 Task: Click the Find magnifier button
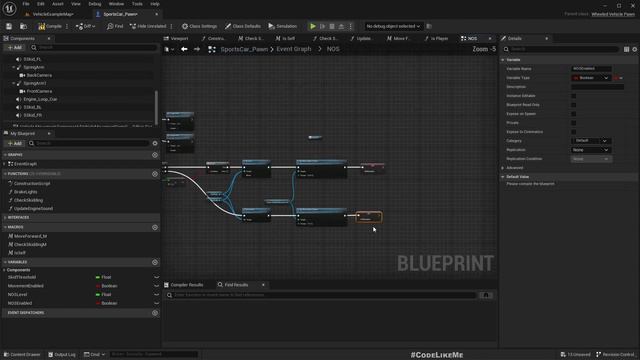115,26
